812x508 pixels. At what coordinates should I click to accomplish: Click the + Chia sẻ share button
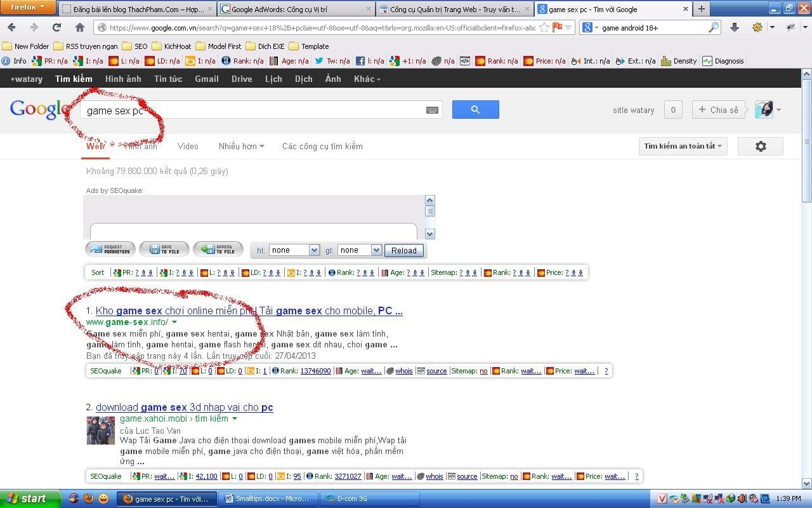[718, 110]
